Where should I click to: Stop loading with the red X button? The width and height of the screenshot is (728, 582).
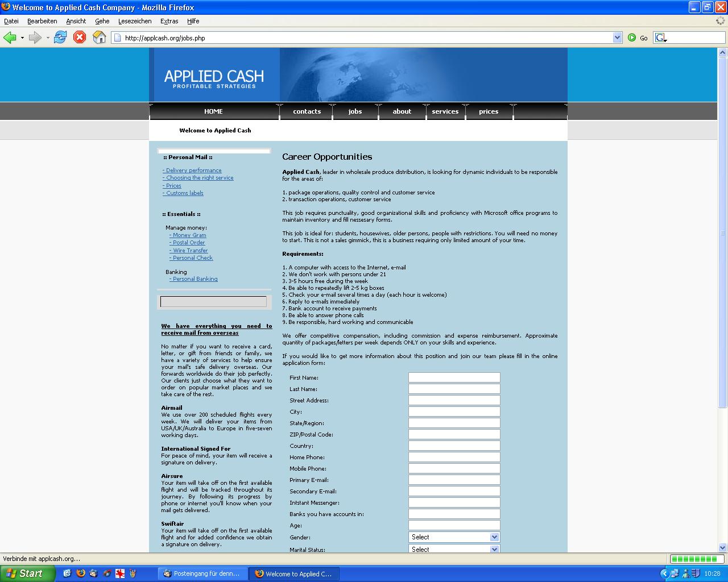coord(80,38)
